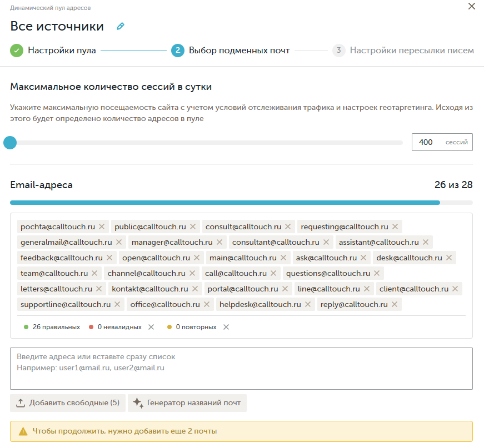The image size is (484, 448).
Task: Click the 26 правильных counter
Action: pos(52,327)
